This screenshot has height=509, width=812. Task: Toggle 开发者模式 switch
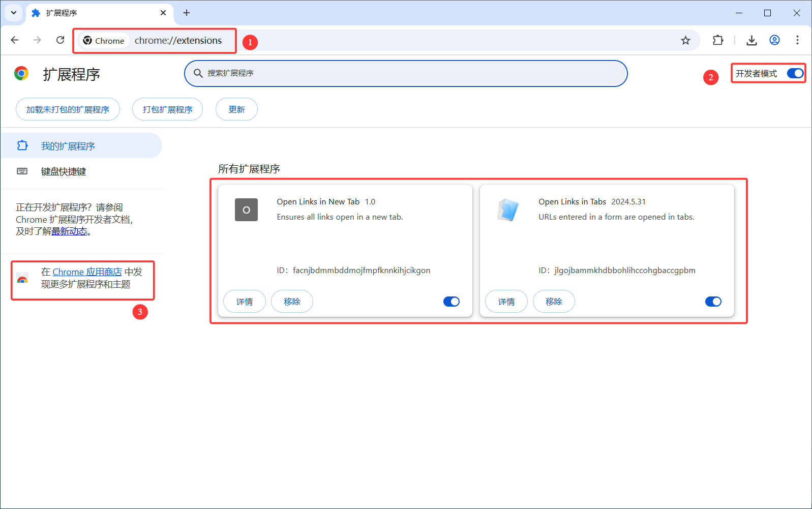[795, 73]
